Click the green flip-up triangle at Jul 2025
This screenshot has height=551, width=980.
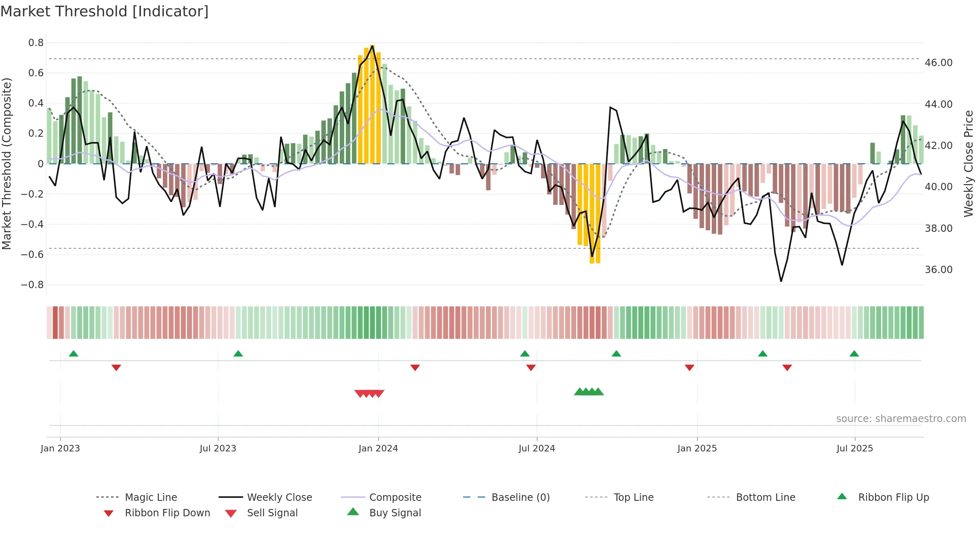854,353
